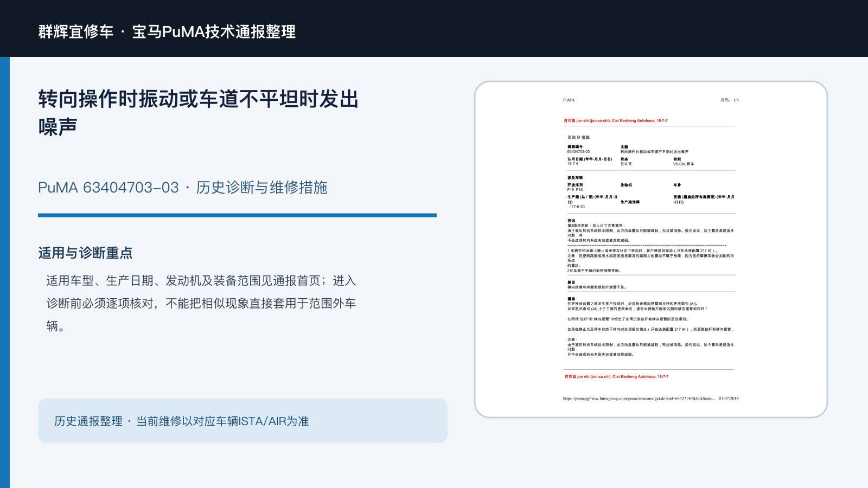Viewport: 868px width, 488px height.
Task: Click the pumapgf-row.bmwgroup.com URL in document footer
Action: click(639, 399)
